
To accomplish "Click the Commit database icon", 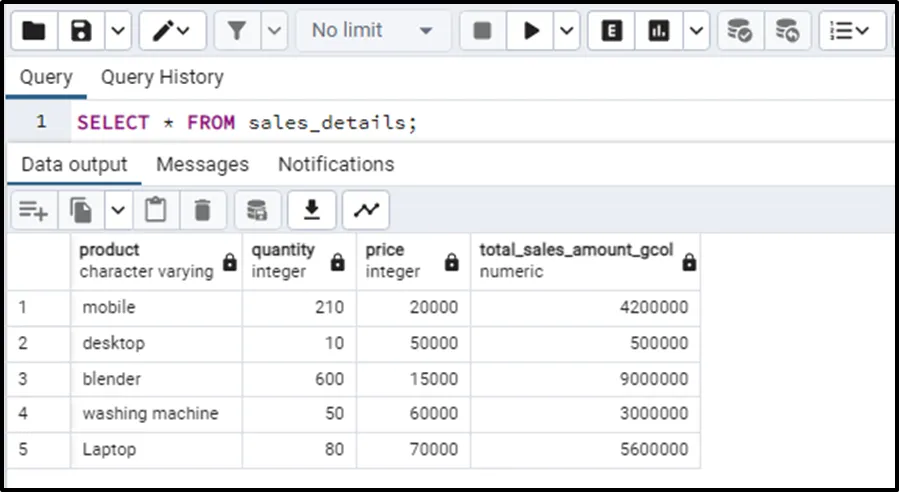I will click(x=740, y=31).
